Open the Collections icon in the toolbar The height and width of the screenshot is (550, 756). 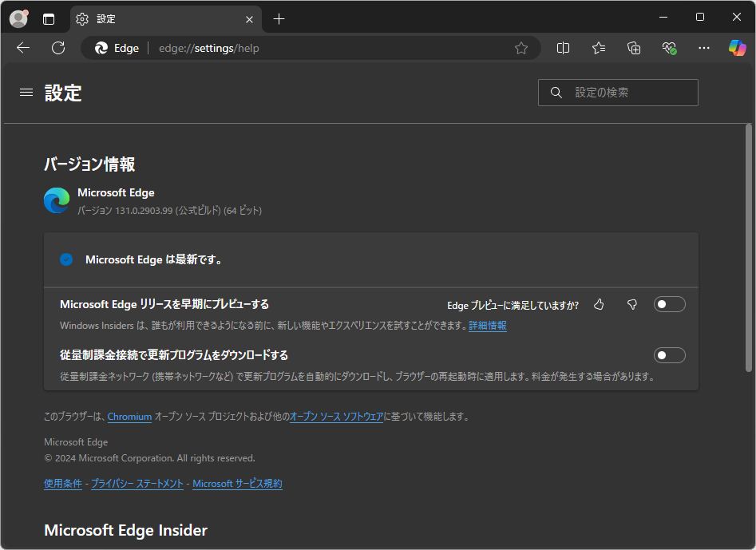(x=634, y=48)
